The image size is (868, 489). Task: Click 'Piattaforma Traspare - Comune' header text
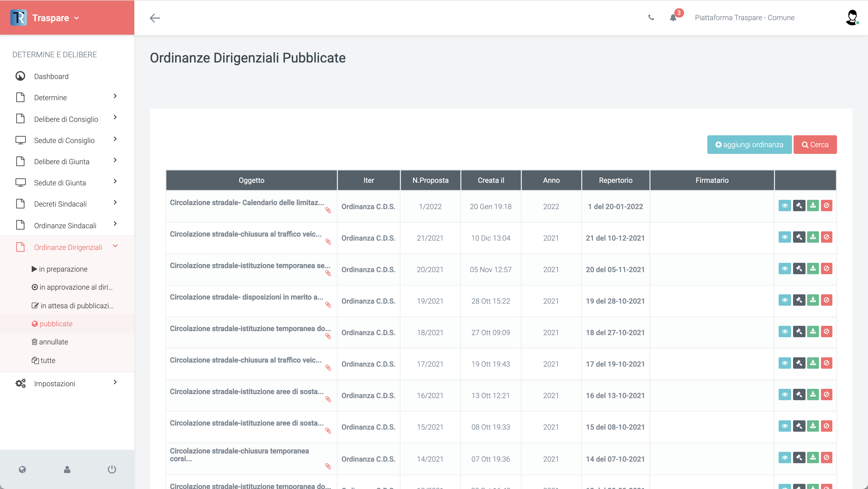coord(745,18)
